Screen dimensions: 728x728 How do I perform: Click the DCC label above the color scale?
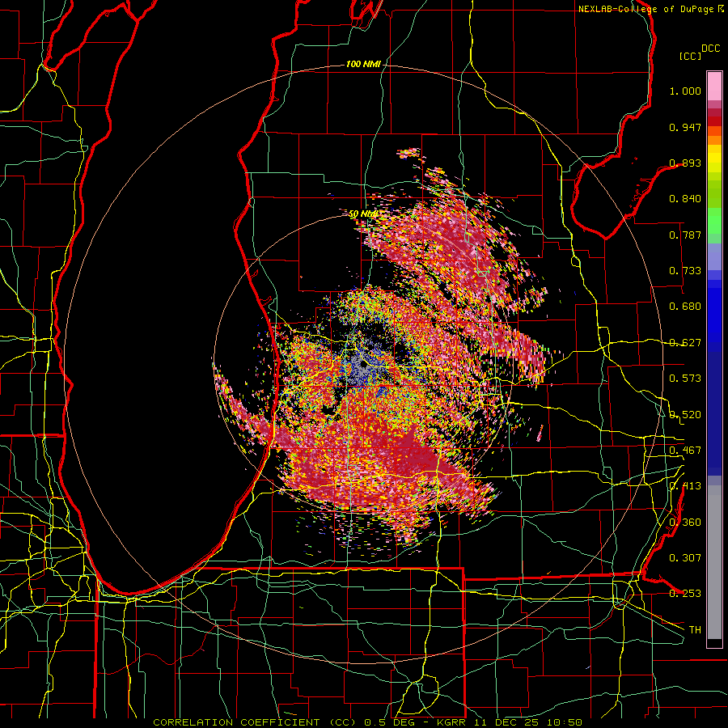click(x=711, y=49)
